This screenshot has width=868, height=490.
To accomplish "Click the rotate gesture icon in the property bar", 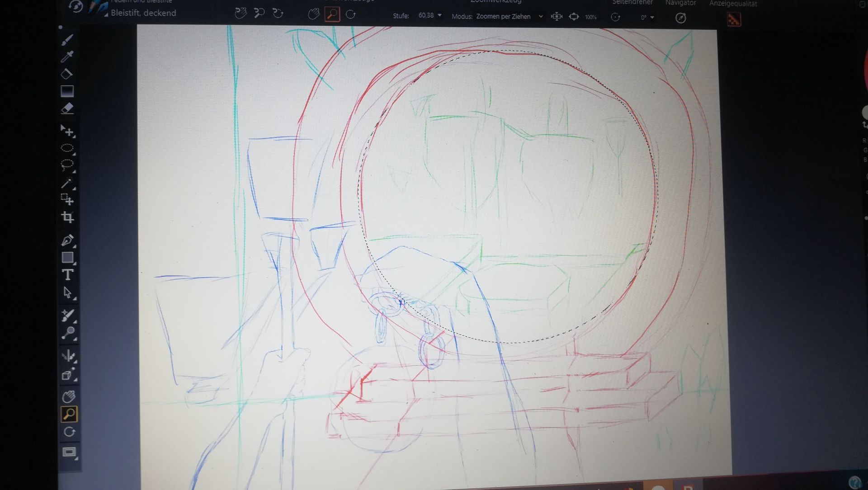I will pyautogui.click(x=278, y=13).
